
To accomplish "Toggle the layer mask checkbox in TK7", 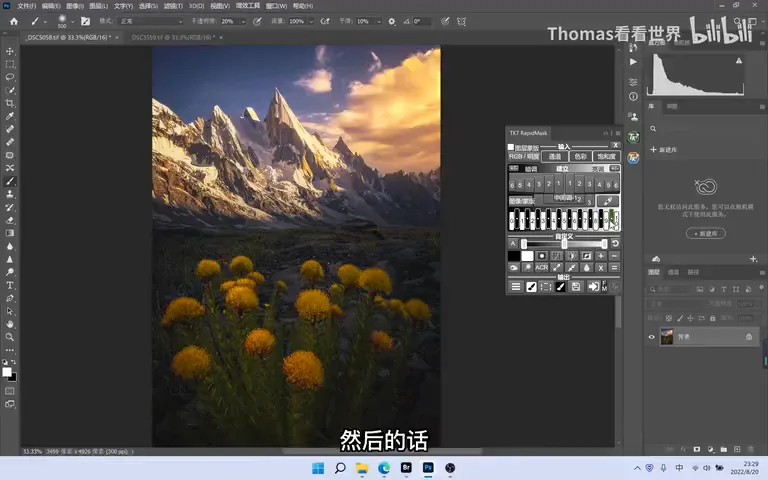I will click(x=511, y=147).
